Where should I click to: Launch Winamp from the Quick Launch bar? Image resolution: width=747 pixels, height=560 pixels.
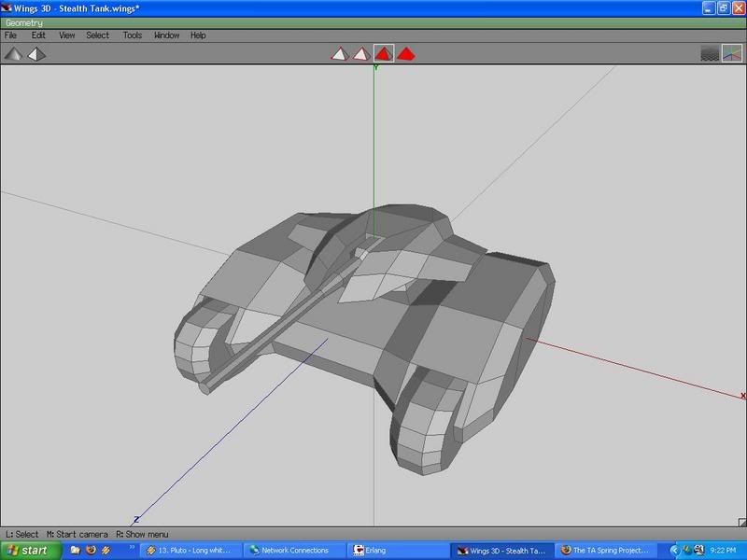point(106,550)
